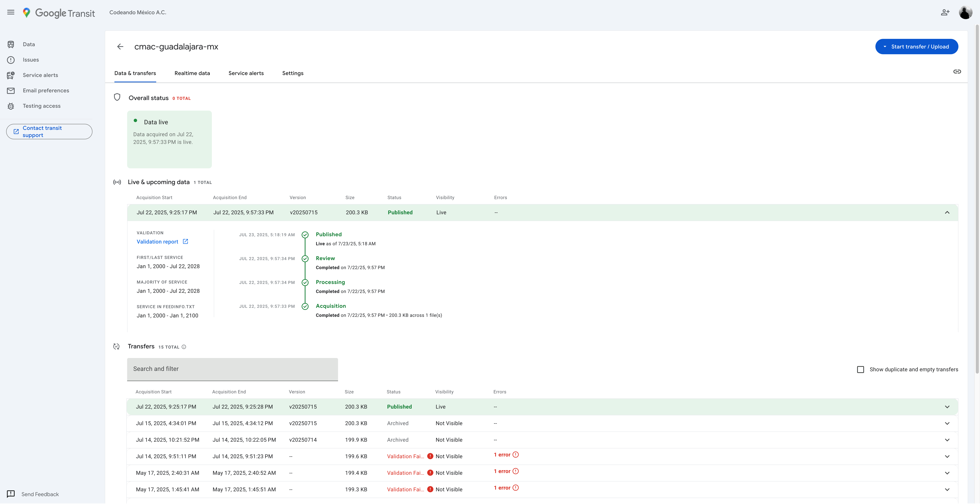This screenshot has height=504, width=980.
Task: Switch to the Settings tab
Action: tap(293, 73)
